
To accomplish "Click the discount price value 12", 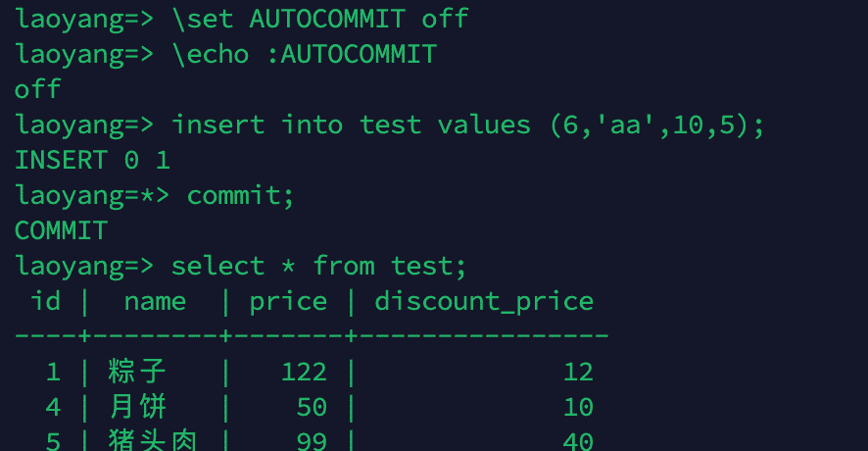I will point(578,372).
